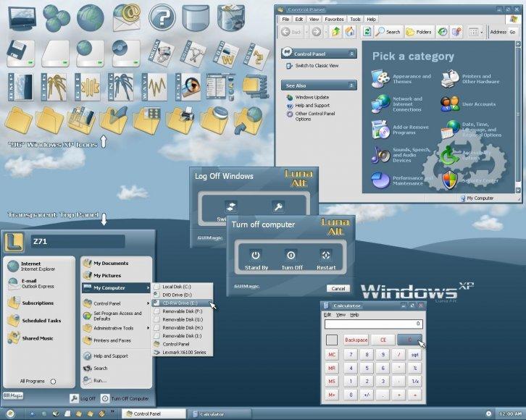Open Internet Explorer from Start menu

[x=38, y=266]
